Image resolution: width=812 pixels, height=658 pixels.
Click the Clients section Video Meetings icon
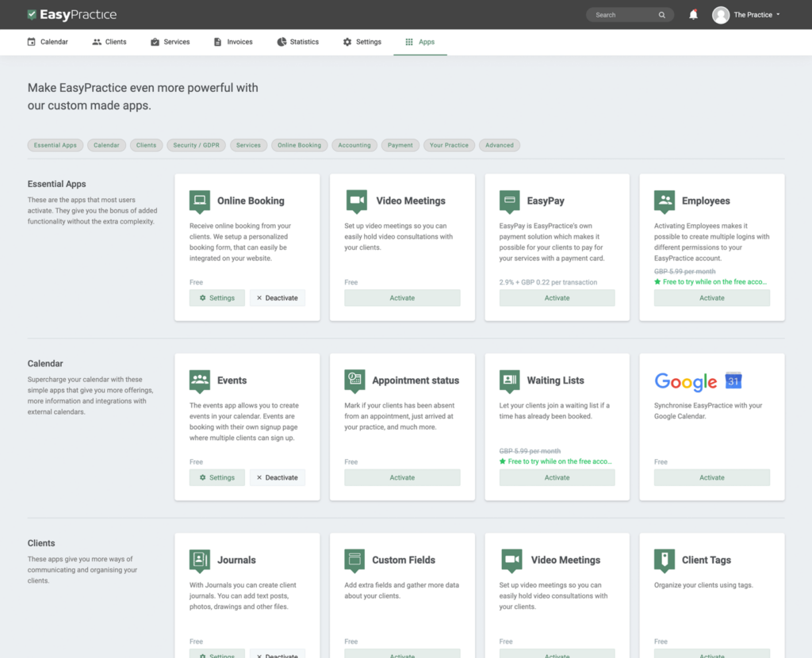[x=511, y=560]
